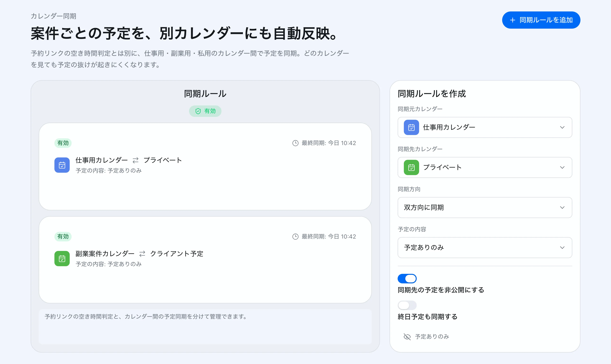
Task: Click the clock icon in the 副業案件カレンダー card
Action: pyautogui.click(x=295, y=236)
